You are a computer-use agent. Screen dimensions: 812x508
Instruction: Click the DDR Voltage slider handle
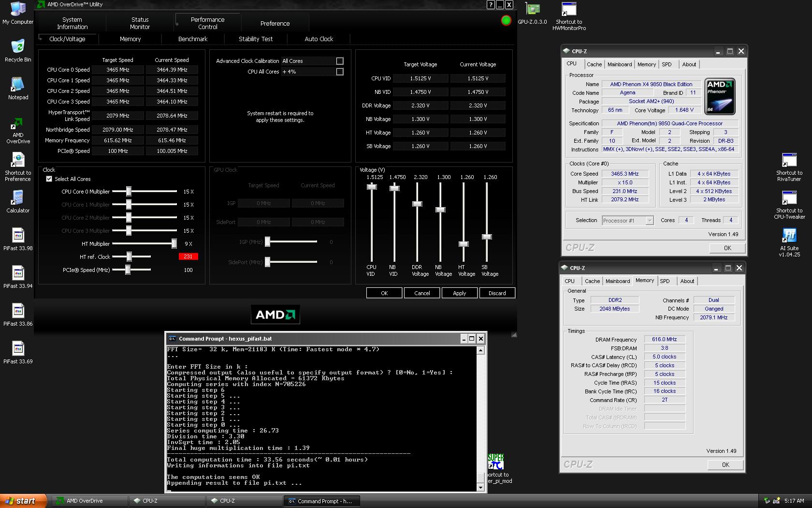pyautogui.click(x=417, y=204)
